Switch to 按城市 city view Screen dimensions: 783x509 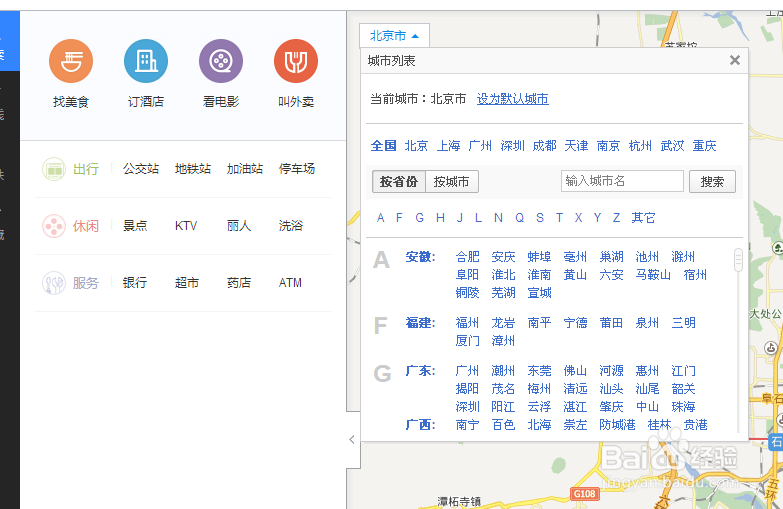click(x=451, y=181)
